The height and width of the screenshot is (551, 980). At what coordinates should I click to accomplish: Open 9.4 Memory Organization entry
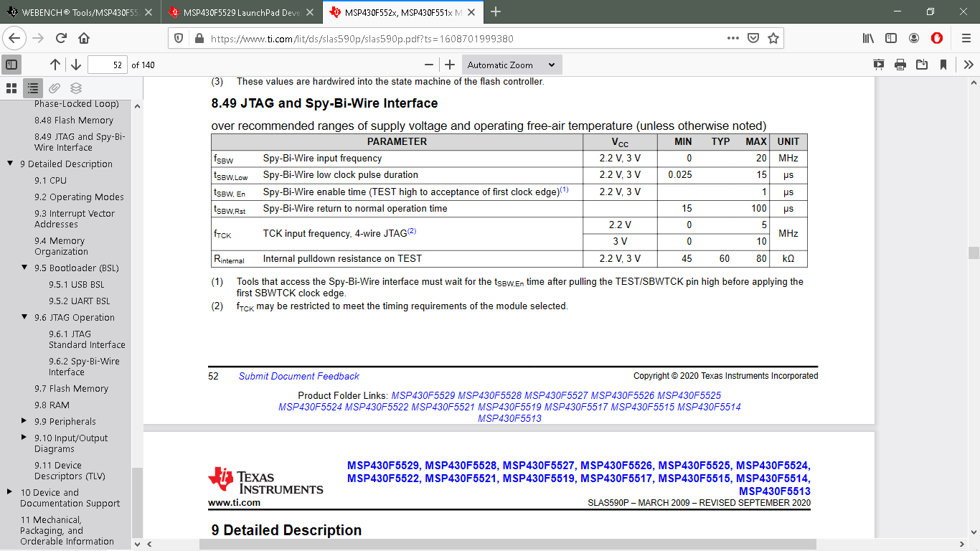point(61,246)
